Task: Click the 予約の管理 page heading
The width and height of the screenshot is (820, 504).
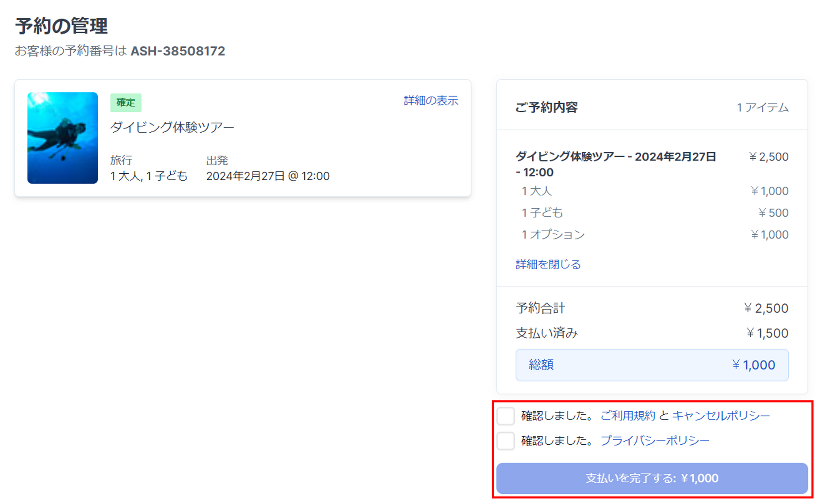Action: 61,26
